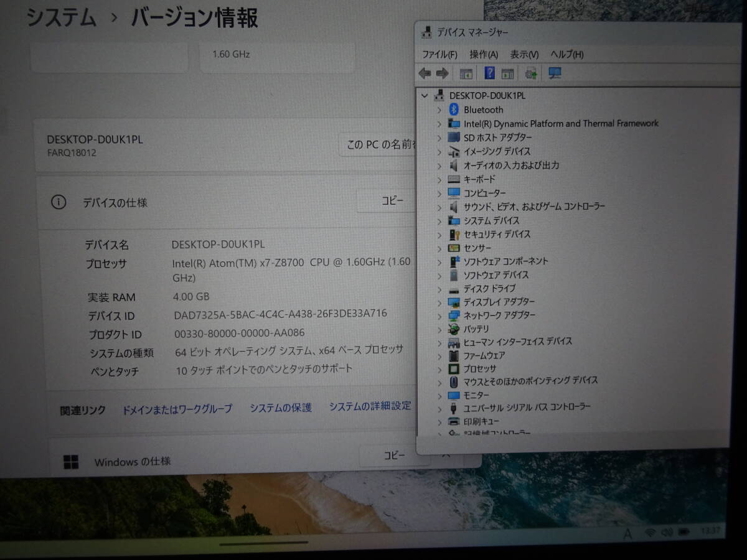This screenshot has height=560, width=747.
Task: Select the プロセッサ chip icon in tree
Action: (454, 368)
